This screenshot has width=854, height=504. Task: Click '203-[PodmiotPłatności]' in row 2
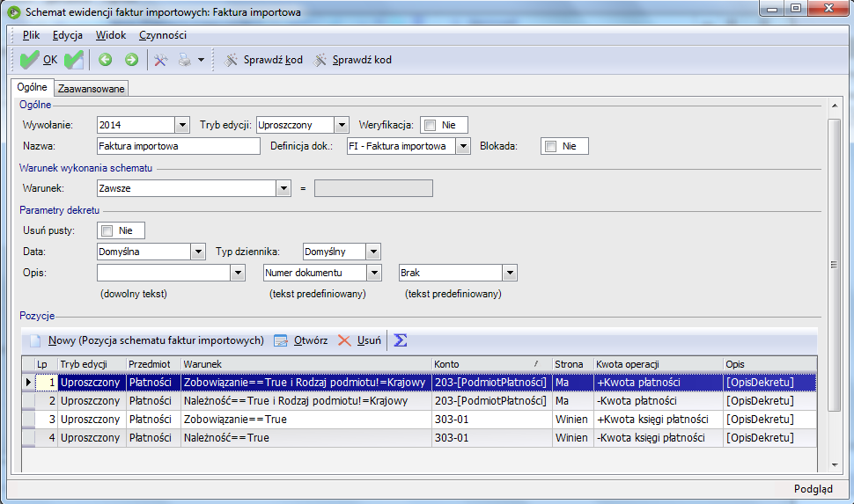[492, 401]
